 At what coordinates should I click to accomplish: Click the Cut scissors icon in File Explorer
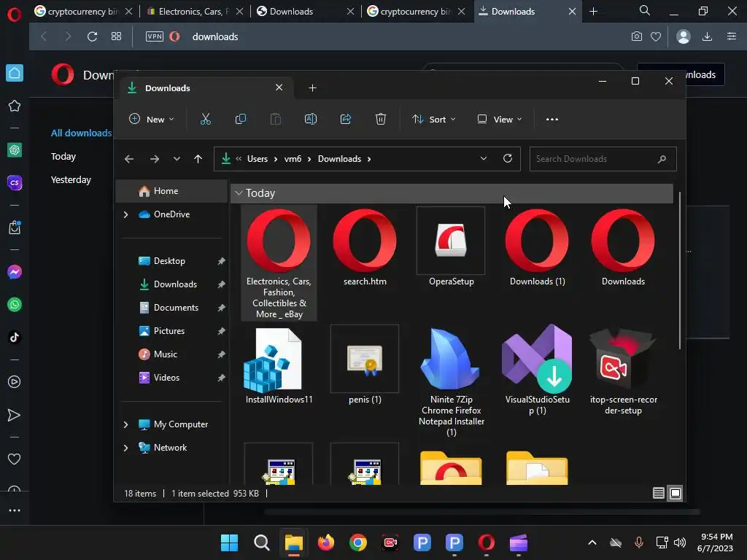coord(205,119)
